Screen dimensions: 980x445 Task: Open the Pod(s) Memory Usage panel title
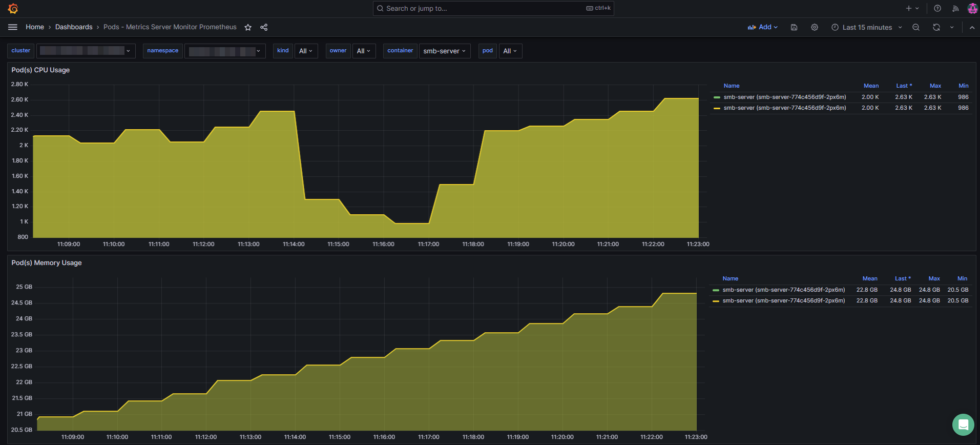coord(47,263)
